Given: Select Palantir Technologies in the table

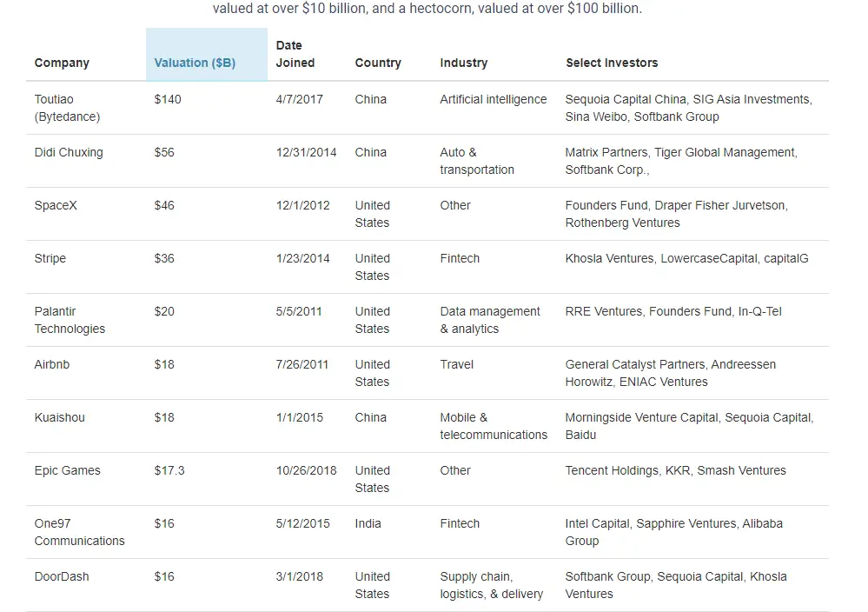Looking at the screenshot, I should coord(70,320).
